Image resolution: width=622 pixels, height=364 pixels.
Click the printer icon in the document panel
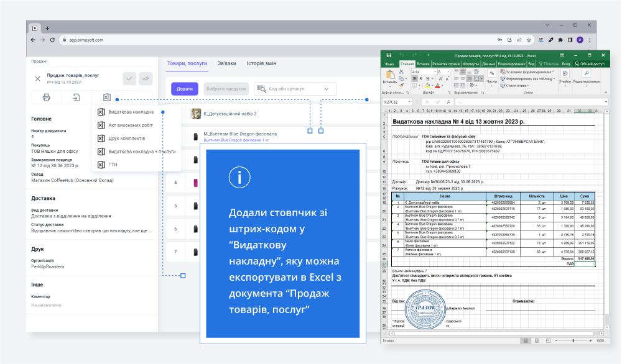46,98
